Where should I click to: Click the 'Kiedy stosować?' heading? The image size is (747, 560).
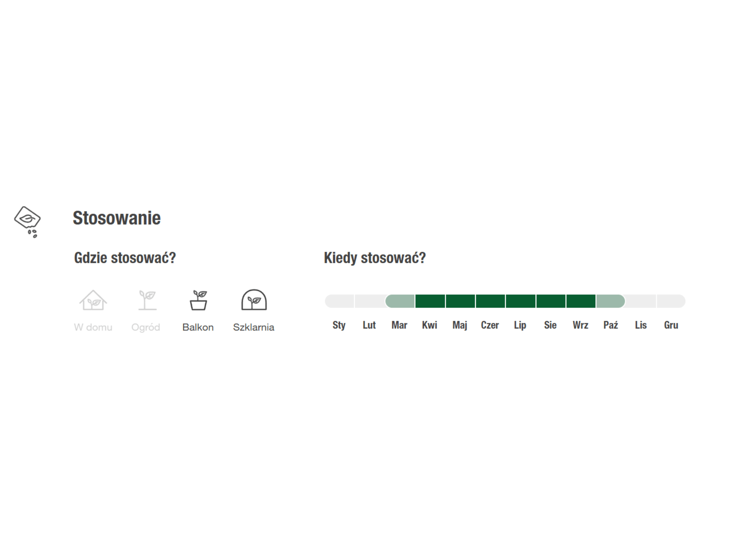375,258
